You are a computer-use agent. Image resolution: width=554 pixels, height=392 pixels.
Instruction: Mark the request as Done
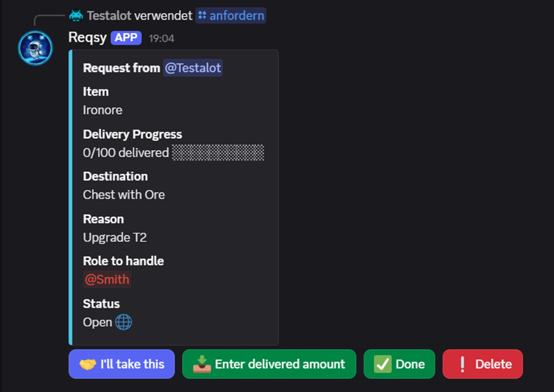(x=399, y=364)
